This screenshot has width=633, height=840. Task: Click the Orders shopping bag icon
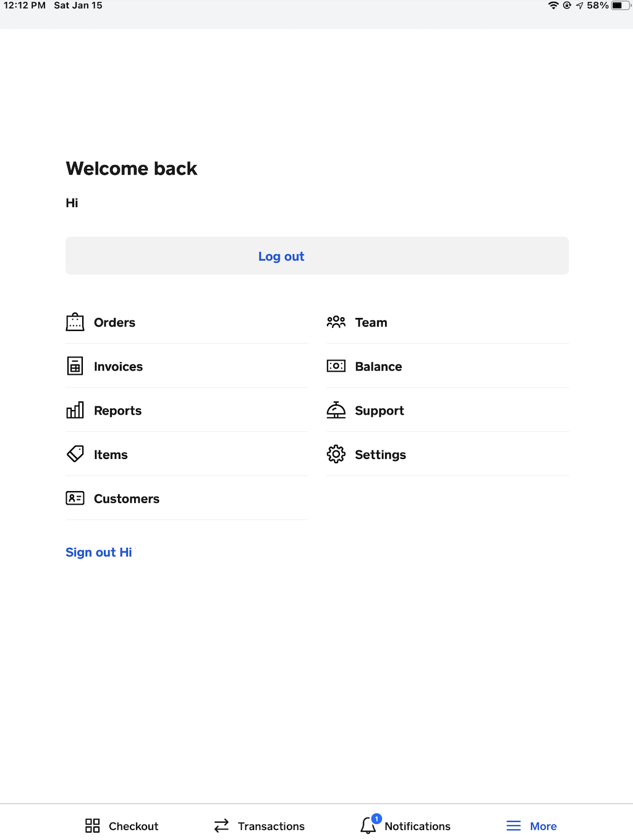pyautogui.click(x=75, y=322)
